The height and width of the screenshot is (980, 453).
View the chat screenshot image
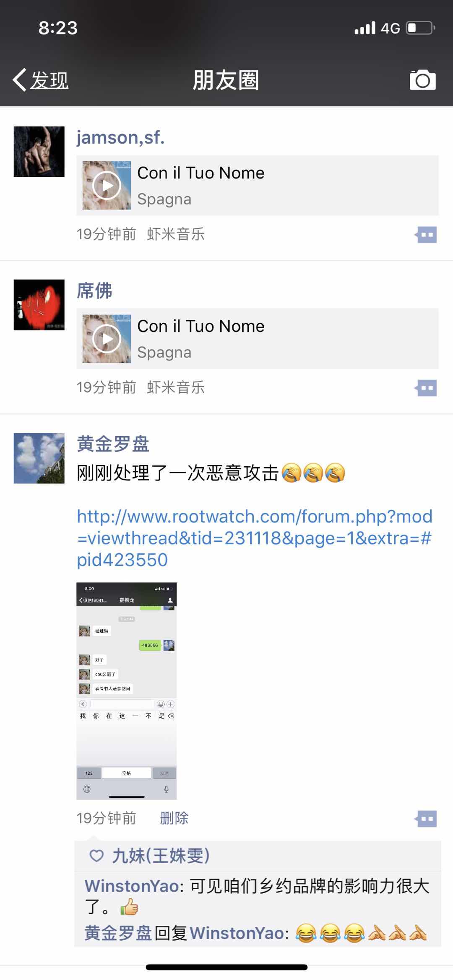tap(127, 691)
